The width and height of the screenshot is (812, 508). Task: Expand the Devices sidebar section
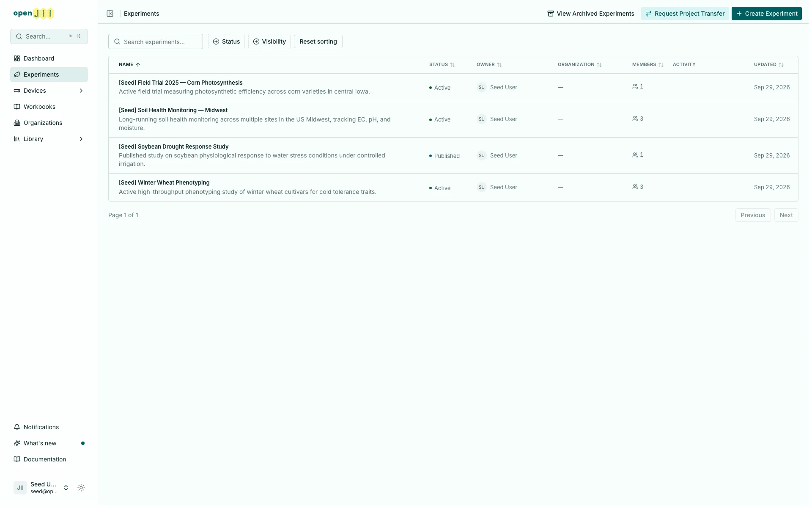pyautogui.click(x=49, y=91)
